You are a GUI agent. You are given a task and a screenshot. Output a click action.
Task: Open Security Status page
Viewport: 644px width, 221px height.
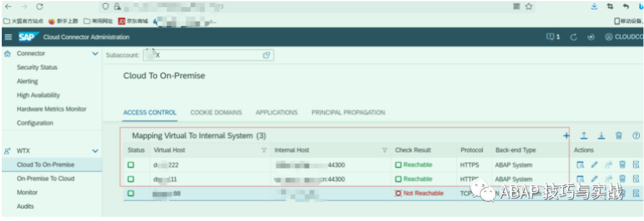coord(37,67)
